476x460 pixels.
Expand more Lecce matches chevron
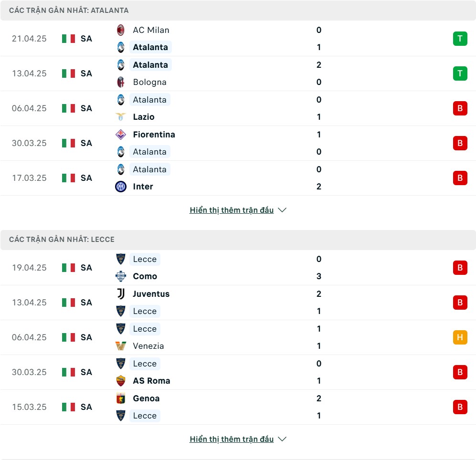[x=282, y=439]
